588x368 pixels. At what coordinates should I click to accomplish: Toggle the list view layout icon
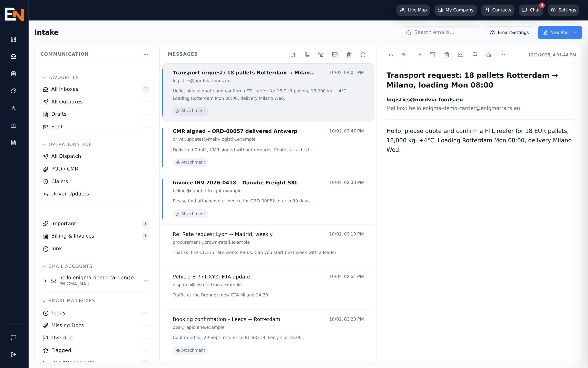pos(307,55)
